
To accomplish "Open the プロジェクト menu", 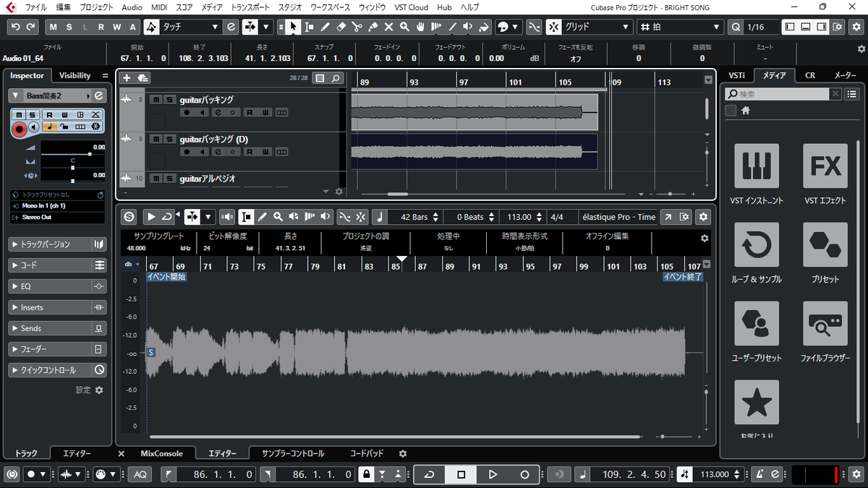I will [96, 7].
